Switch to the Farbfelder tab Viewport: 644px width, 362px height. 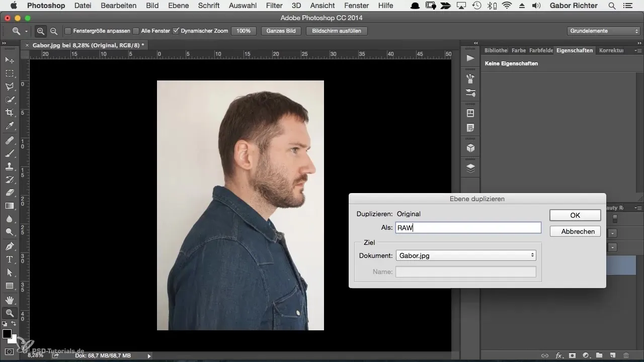[541, 50]
